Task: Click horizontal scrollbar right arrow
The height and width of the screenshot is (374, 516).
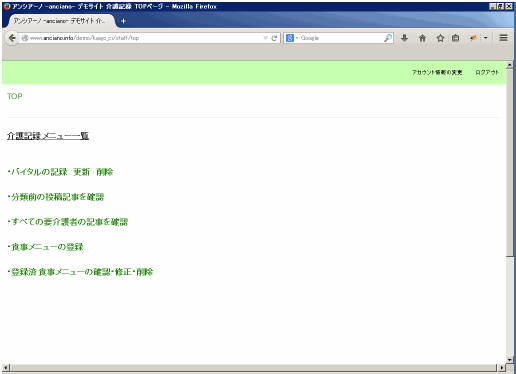Action: click(x=502, y=368)
